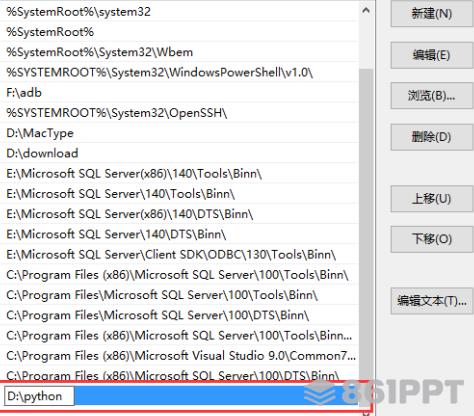The height and width of the screenshot is (416, 474).
Task: Move entry up with 上移(U)
Action: click(432, 199)
